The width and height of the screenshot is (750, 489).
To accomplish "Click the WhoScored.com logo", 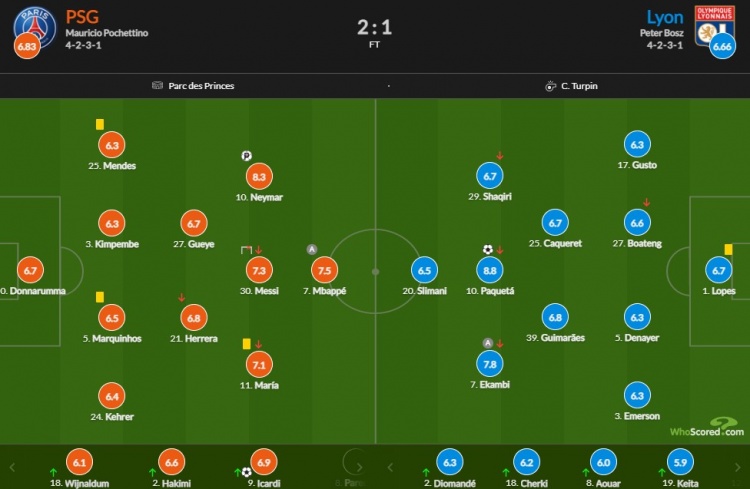I will point(708,428).
